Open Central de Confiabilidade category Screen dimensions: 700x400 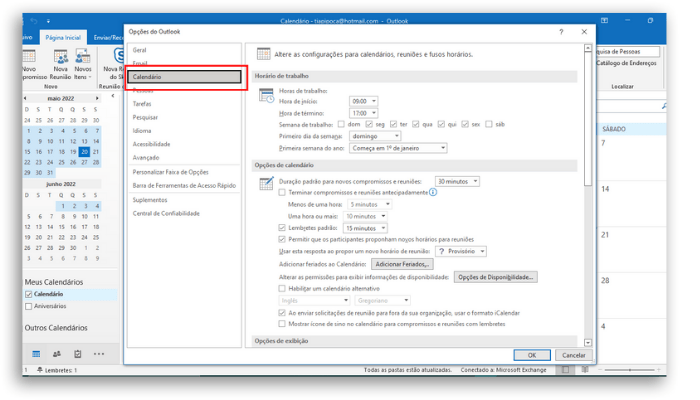pyautogui.click(x=166, y=213)
